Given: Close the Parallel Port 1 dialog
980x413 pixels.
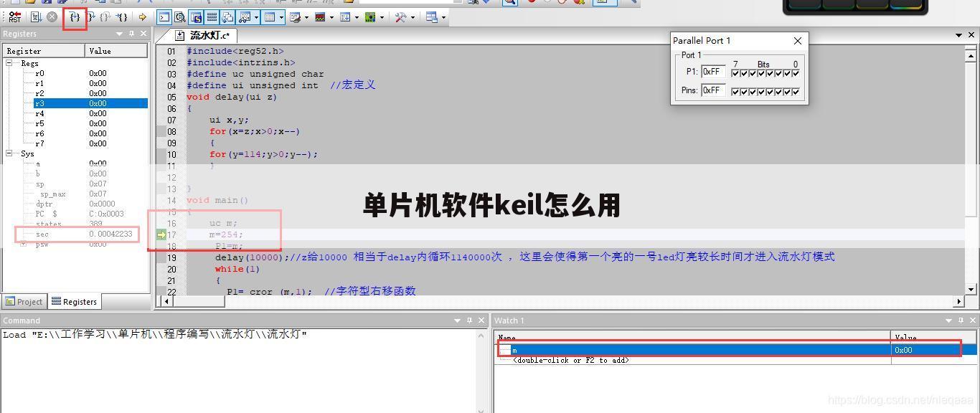Looking at the screenshot, I should 798,41.
